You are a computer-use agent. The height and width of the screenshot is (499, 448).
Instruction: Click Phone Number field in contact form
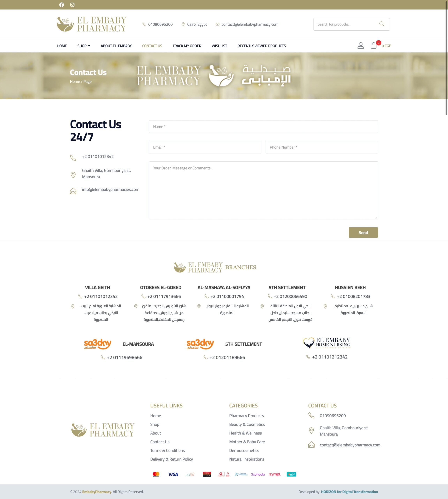(x=322, y=147)
